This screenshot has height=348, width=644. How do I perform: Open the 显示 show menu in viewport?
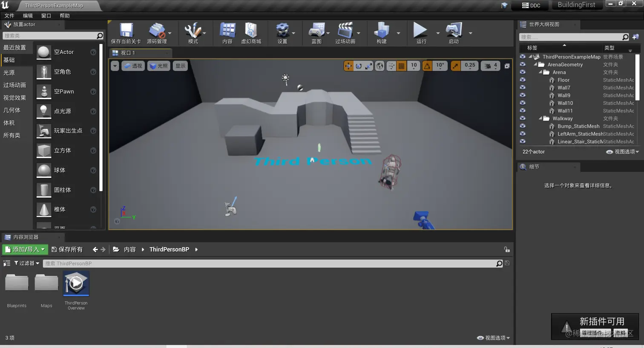click(181, 66)
